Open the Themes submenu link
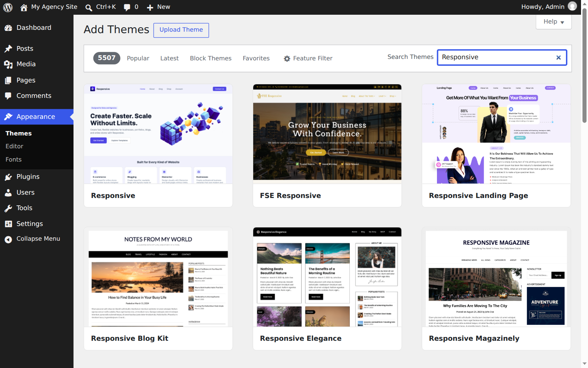The image size is (588, 368). pyautogui.click(x=18, y=133)
